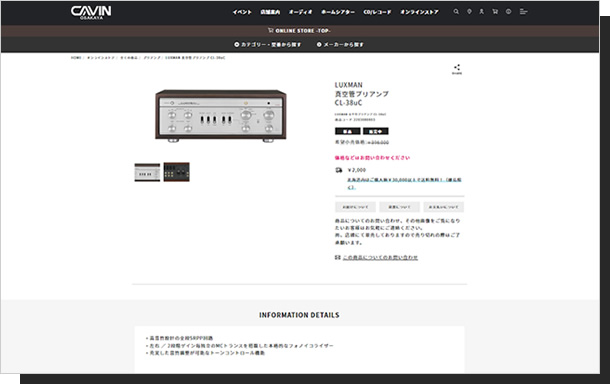The image size is (610, 384).
Task: Select the silver front-view product thumbnail
Action: pos(147,172)
